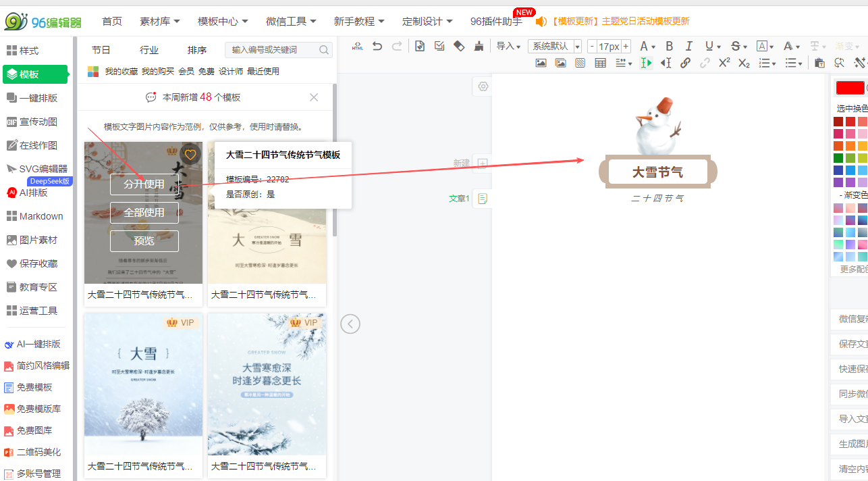Click the gear settings icon beside canvas
868x481 pixels.
point(483,86)
